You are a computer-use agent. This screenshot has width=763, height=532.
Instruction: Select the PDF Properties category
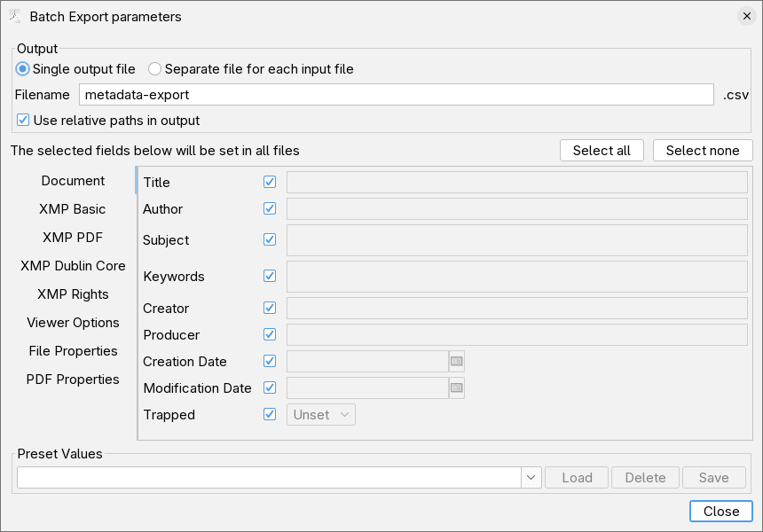pos(73,379)
